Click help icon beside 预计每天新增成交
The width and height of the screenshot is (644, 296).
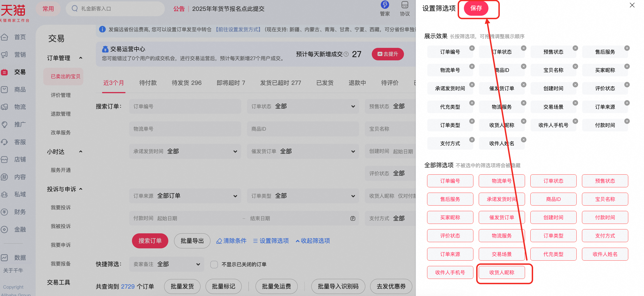tap(346, 54)
